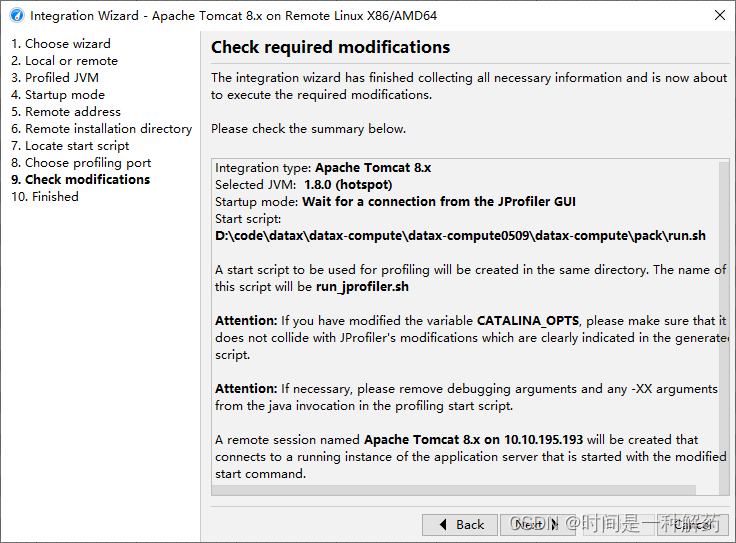Click the Cancel button
This screenshot has width=736, height=543.
(x=692, y=524)
